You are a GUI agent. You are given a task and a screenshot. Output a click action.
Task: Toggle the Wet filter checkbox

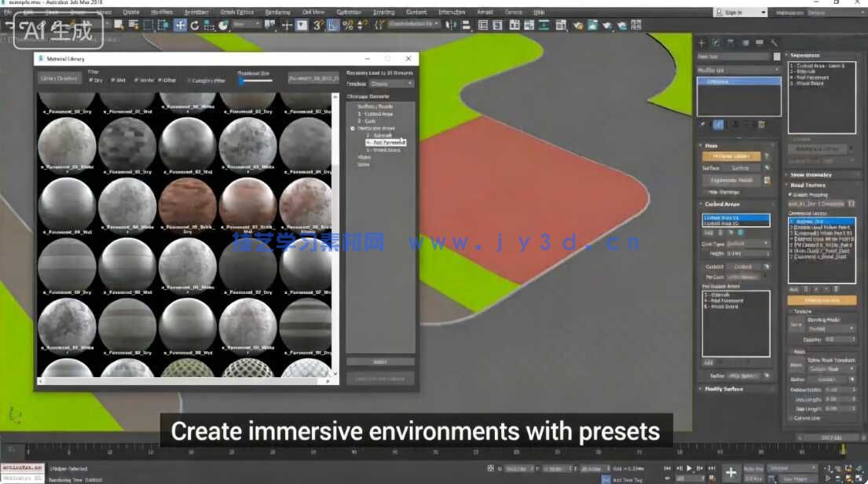[x=113, y=80]
